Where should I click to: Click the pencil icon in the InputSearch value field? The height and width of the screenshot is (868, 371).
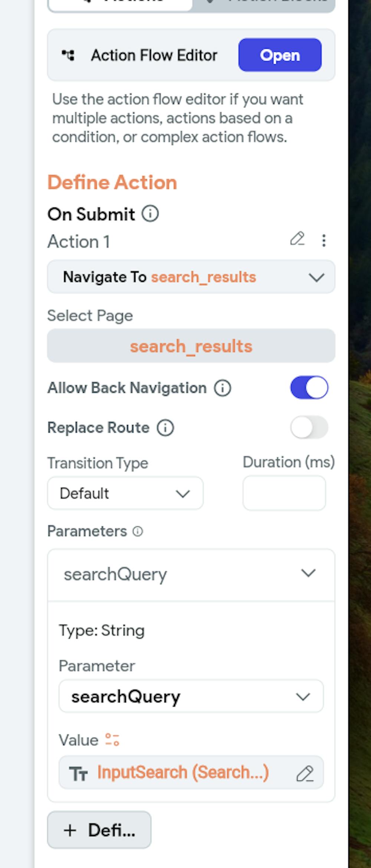click(x=305, y=774)
